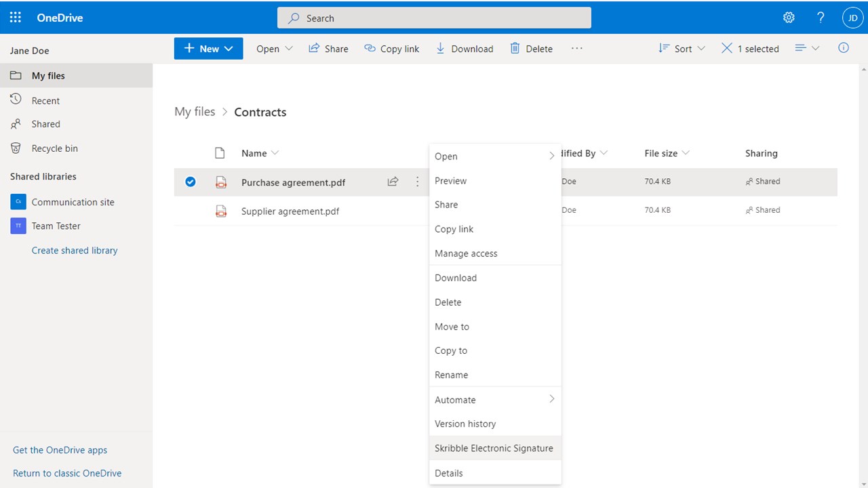
Task: Open the app launcher waffle icon
Action: click(16, 18)
